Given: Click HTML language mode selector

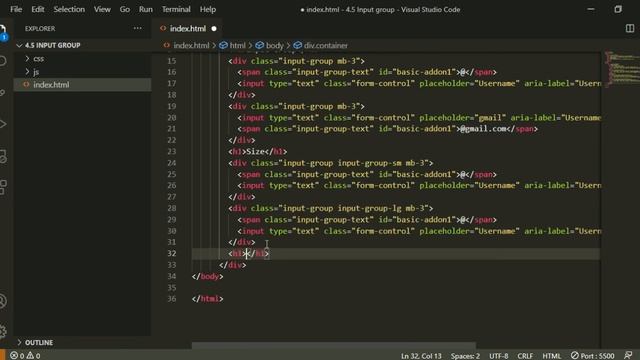Looking at the screenshot, I should [551, 356].
